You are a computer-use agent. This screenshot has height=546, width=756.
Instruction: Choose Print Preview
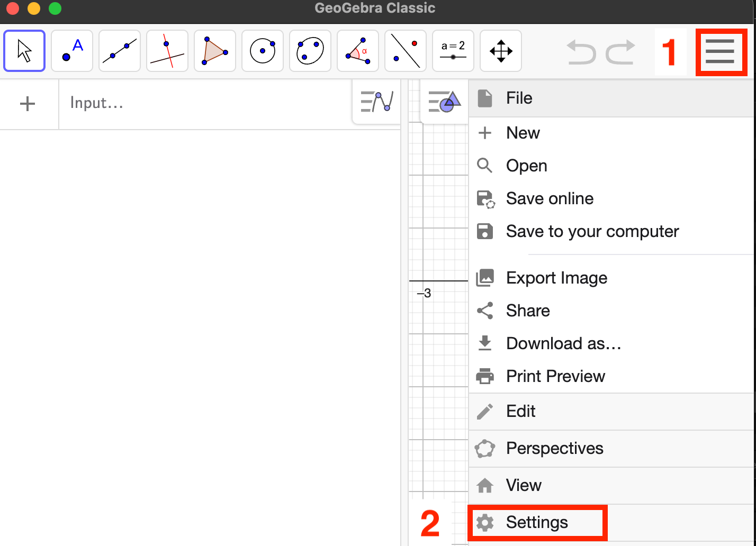click(611, 376)
